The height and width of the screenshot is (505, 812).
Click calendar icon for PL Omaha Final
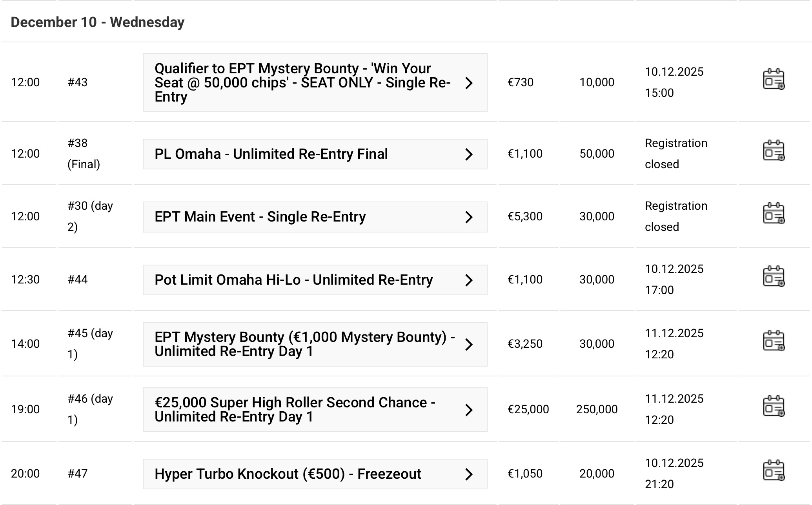point(773,151)
